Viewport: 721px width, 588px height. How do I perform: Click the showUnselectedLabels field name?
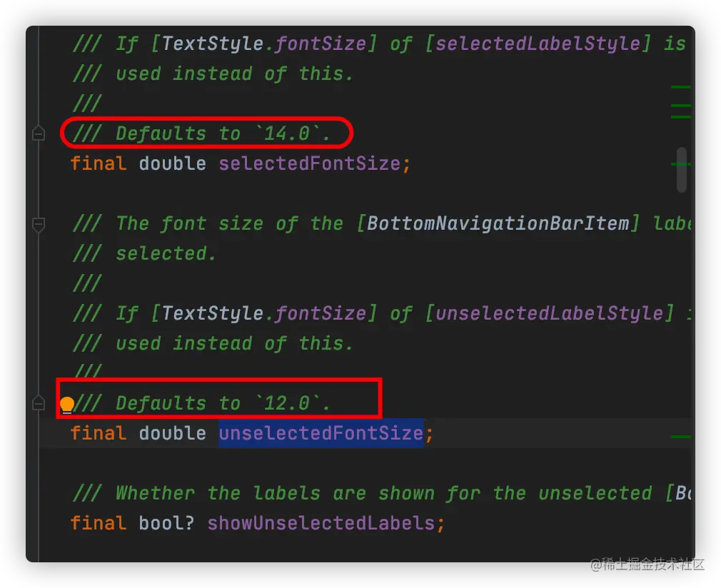[321, 523]
